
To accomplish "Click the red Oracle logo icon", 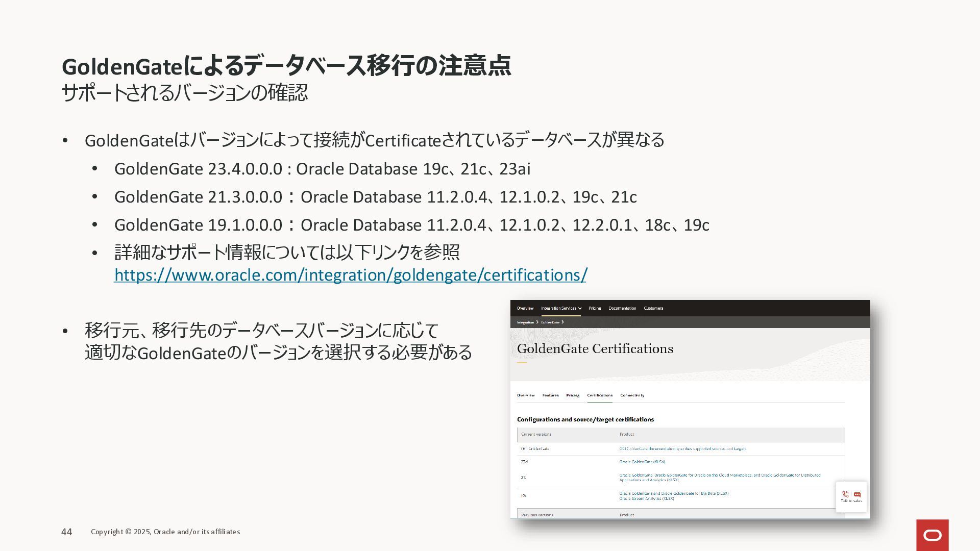I will click(x=932, y=535).
